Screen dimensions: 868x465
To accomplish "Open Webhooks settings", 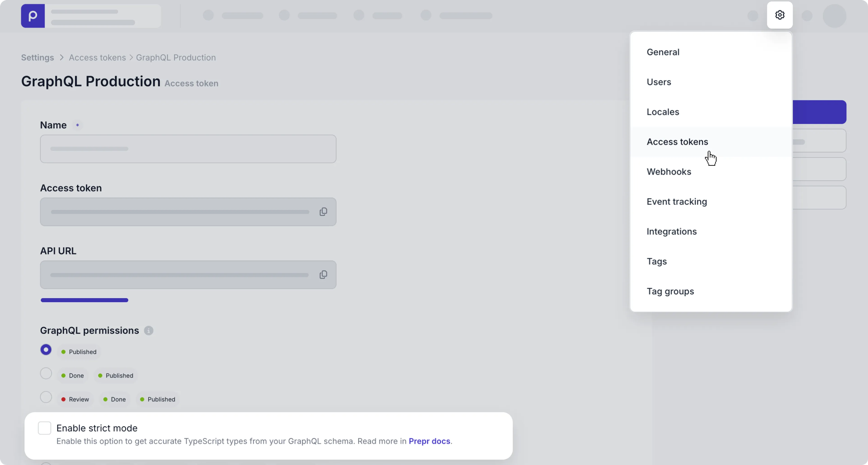I will pyautogui.click(x=669, y=172).
